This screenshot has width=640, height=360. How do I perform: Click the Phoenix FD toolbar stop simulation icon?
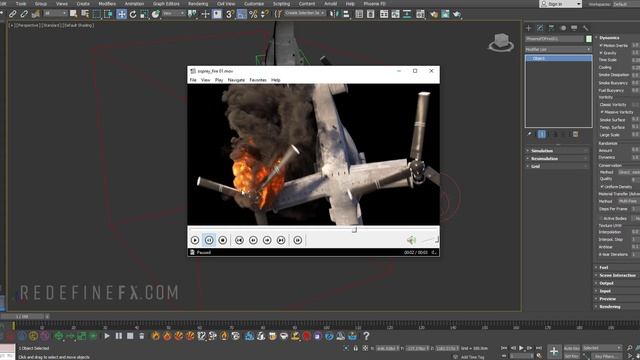(130, 336)
